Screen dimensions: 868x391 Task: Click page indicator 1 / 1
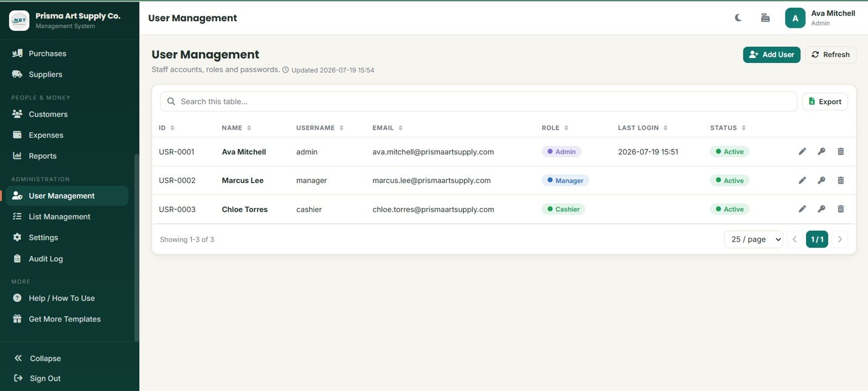(x=817, y=239)
